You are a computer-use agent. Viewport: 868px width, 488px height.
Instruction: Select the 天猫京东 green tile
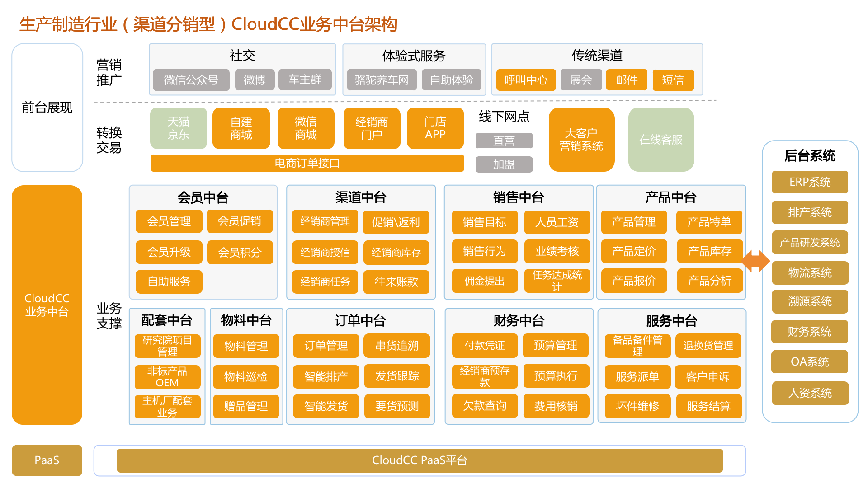pyautogui.click(x=178, y=128)
